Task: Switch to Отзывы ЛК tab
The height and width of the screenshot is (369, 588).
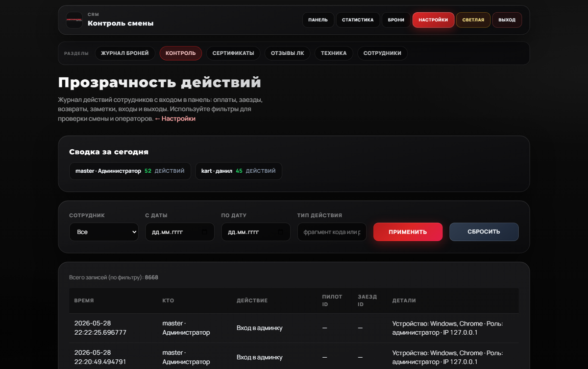Action: click(x=288, y=53)
